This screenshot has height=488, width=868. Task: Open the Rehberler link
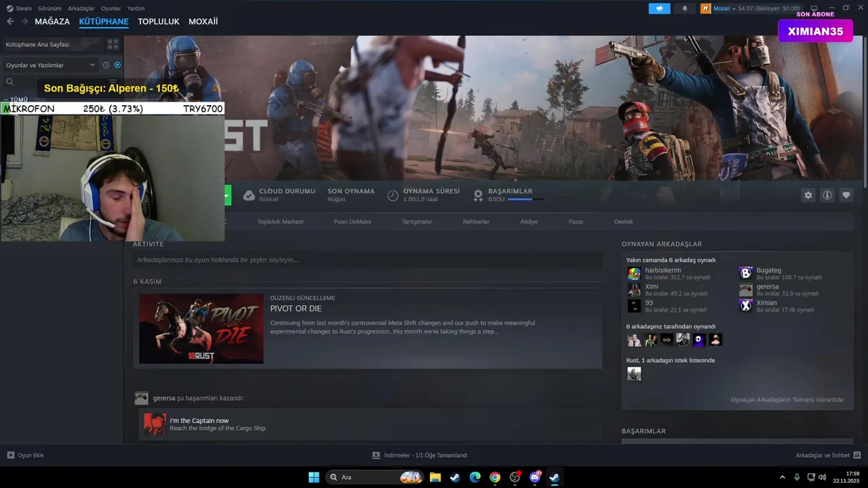tap(476, 222)
